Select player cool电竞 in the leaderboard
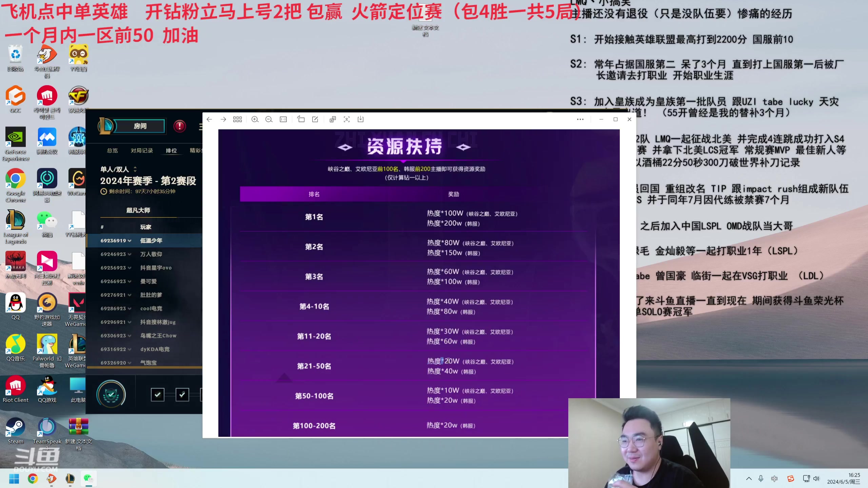The image size is (868, 488). click(x=151, y=308)
